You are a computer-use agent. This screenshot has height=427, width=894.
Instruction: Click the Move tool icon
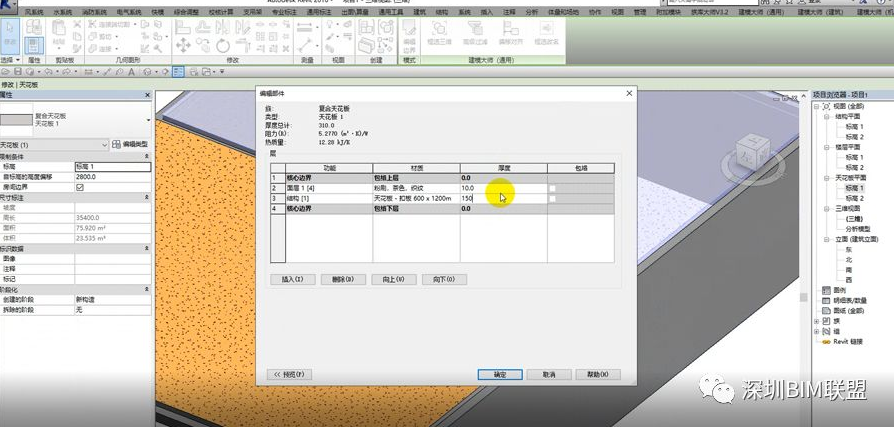pos(183,44)
